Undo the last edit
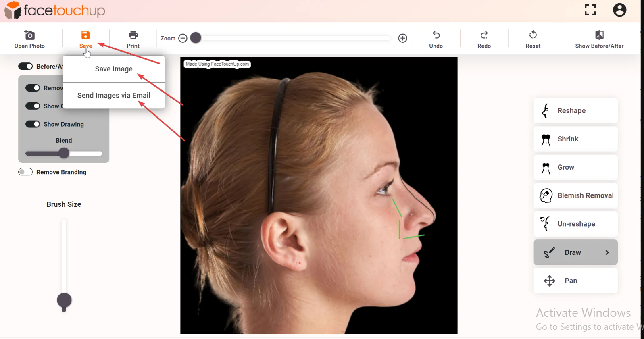The width and height of the screenshot is (644, 339). coord(436,35)
